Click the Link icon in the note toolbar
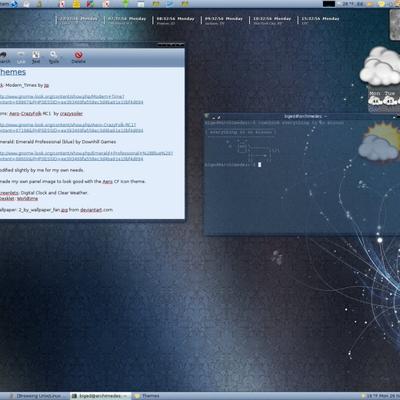Viewport: 400px width, 400px height. (x=21, y=57)
